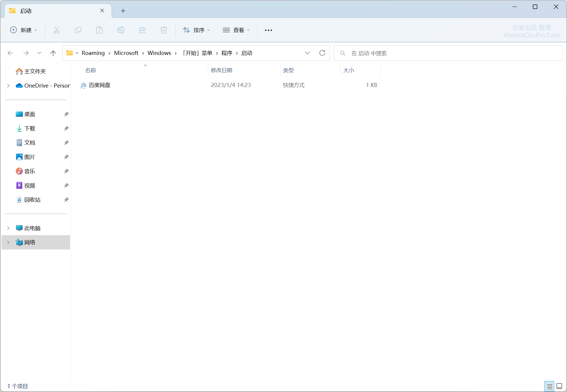The image size is (567, 392).
Task: Click the Share icon in toolbar
Action: [x=142, y=30]
